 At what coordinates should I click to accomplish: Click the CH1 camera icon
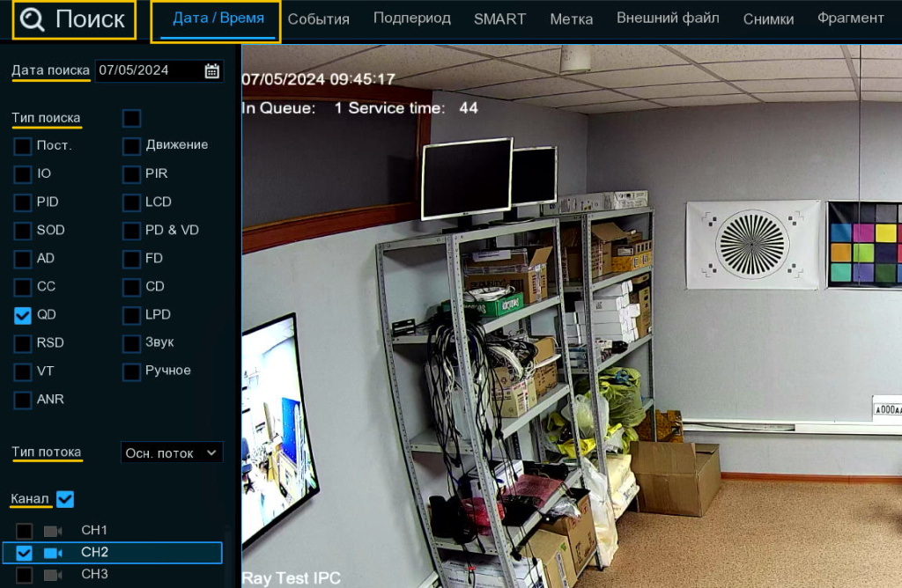coord(54,531)
